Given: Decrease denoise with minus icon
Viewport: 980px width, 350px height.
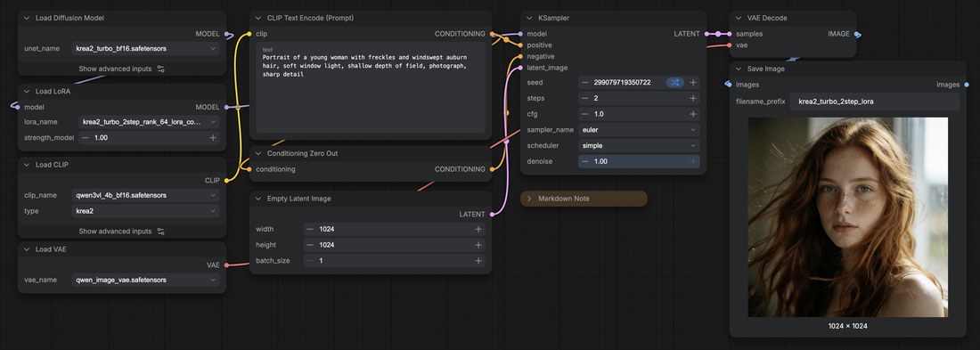Looking at the screenshot, I should (584, 161).
